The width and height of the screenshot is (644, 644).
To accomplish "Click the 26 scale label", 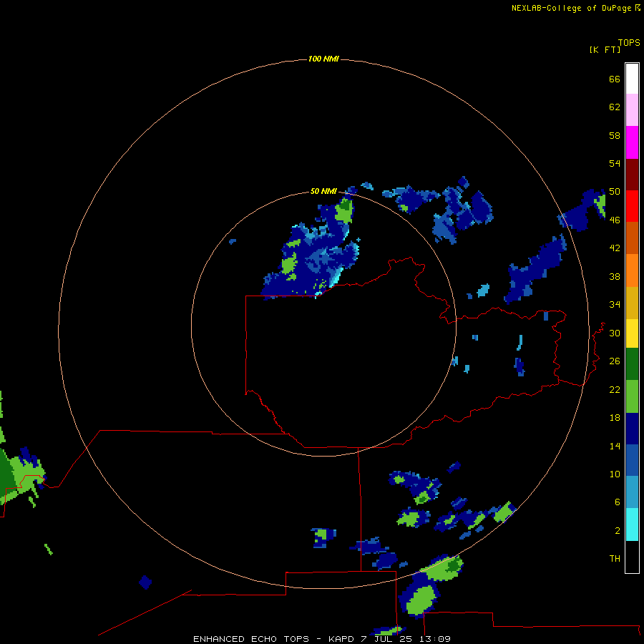I will click(615, 361).
